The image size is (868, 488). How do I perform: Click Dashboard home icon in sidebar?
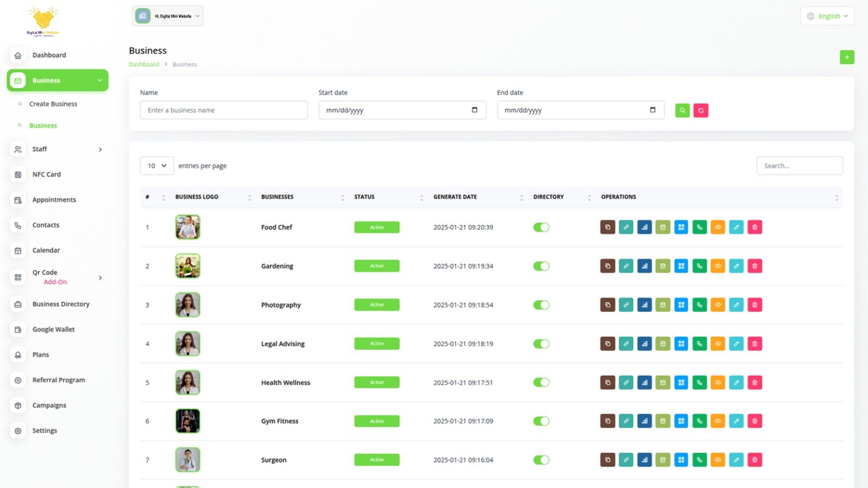point(18,55)
